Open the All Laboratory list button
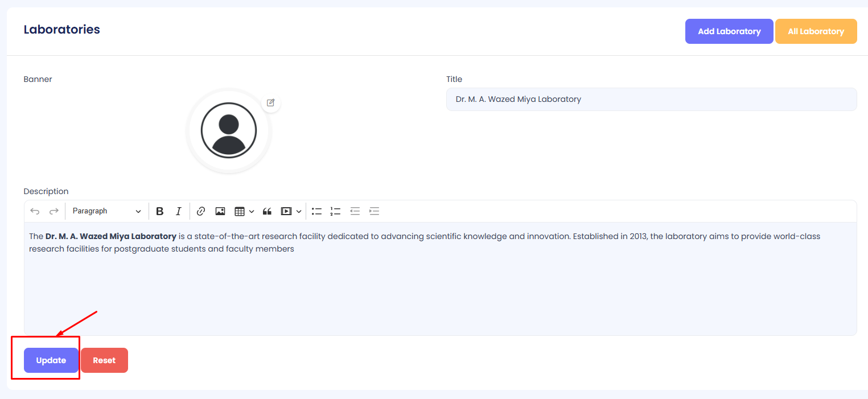 point(816,31)
